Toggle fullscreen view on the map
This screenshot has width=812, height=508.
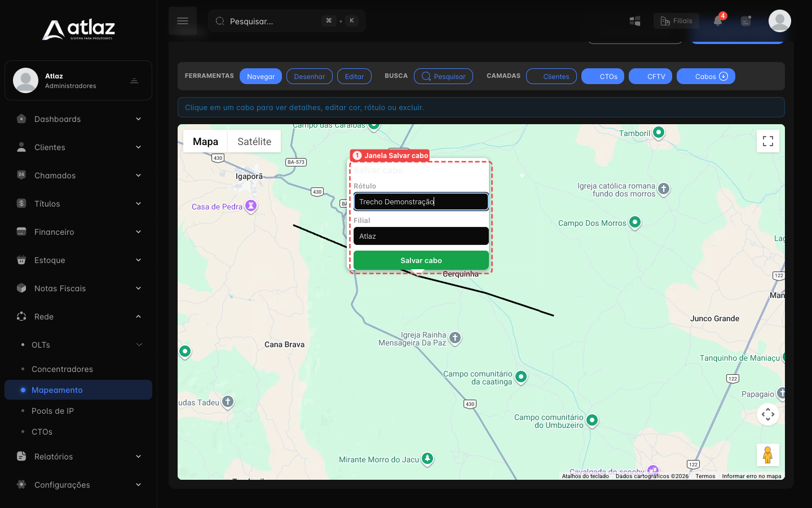point(768,141)
